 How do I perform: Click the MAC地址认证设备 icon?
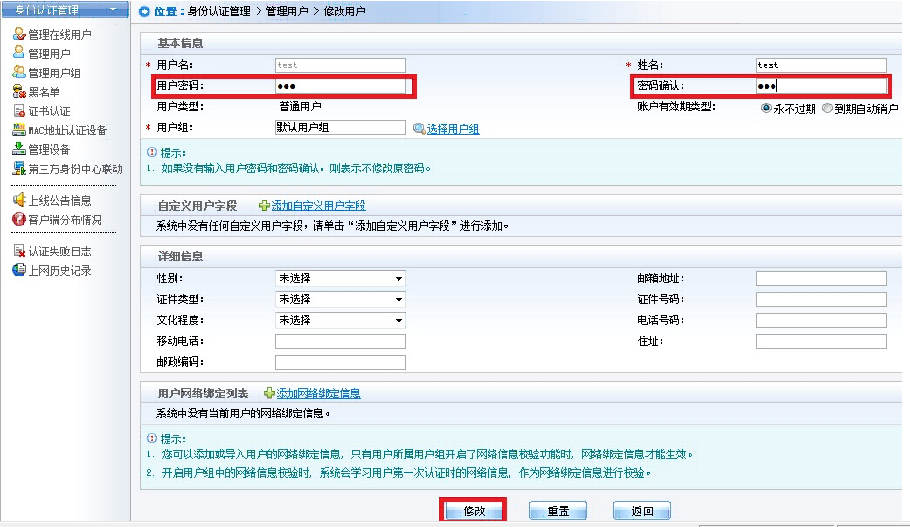click(x=19, y=130)
